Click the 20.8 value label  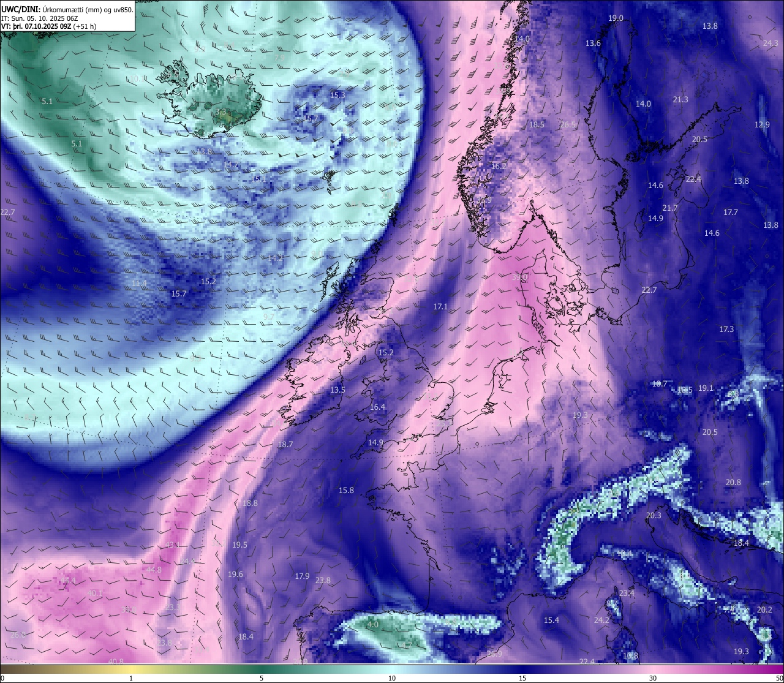[x=733, y=482]
